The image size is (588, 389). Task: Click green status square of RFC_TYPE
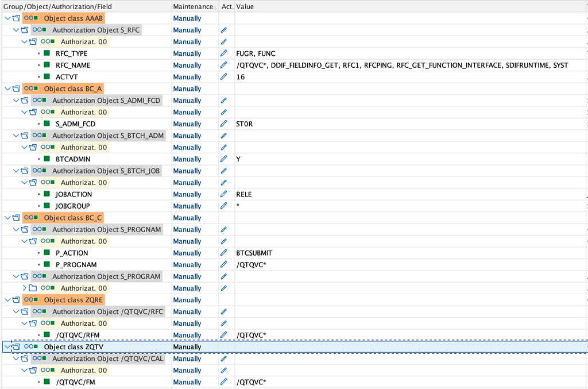coord(47,53)
